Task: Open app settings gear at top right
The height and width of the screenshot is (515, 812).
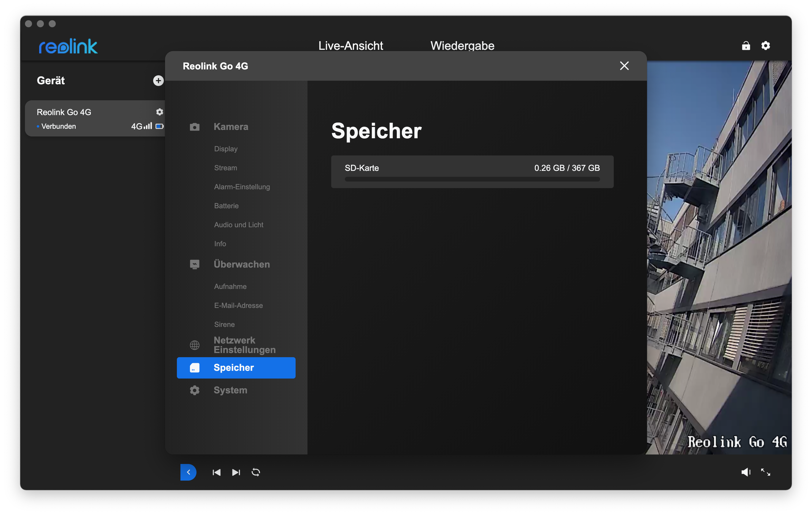Action: pyautogui.click(x=765, y=46)
